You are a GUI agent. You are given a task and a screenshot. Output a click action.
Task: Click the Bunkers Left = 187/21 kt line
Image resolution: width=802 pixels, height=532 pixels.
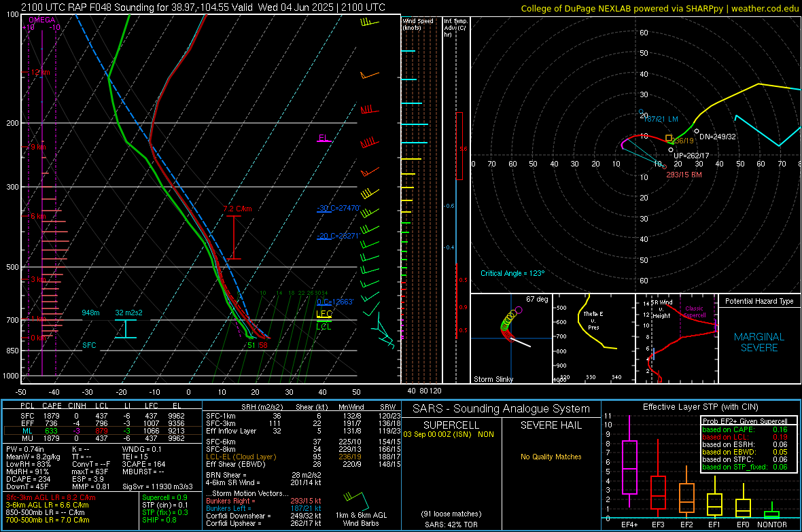click(x=264, y=508)
